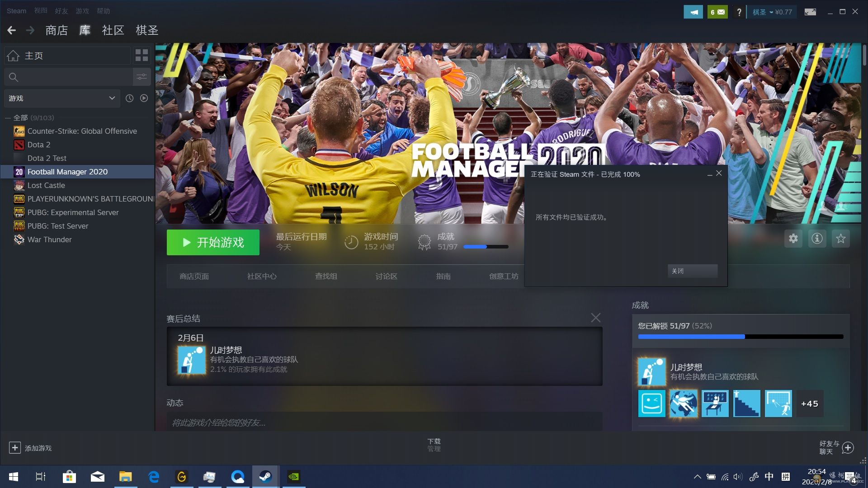Open the 视图 menu
868x488 pixels.
tap(41, 11)
